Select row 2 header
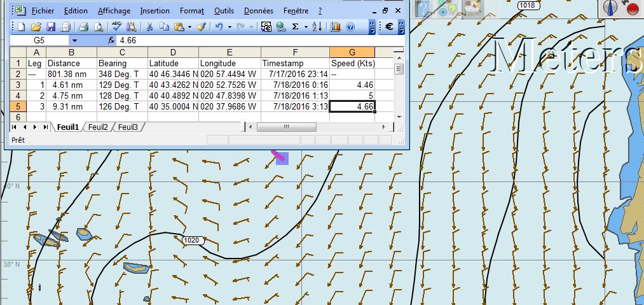644x305 pixels. tap(18, 74)
